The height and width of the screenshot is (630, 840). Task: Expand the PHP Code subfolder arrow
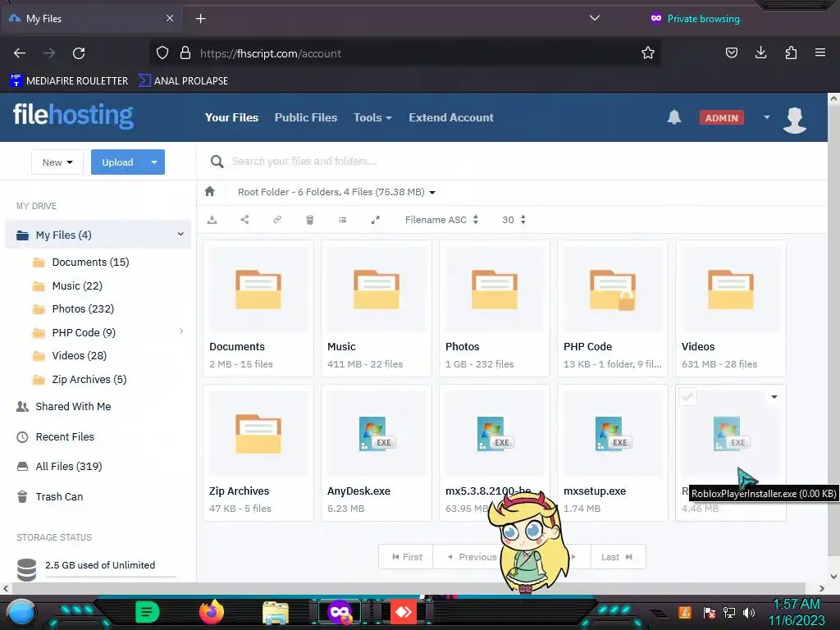(x=181, y=331)
